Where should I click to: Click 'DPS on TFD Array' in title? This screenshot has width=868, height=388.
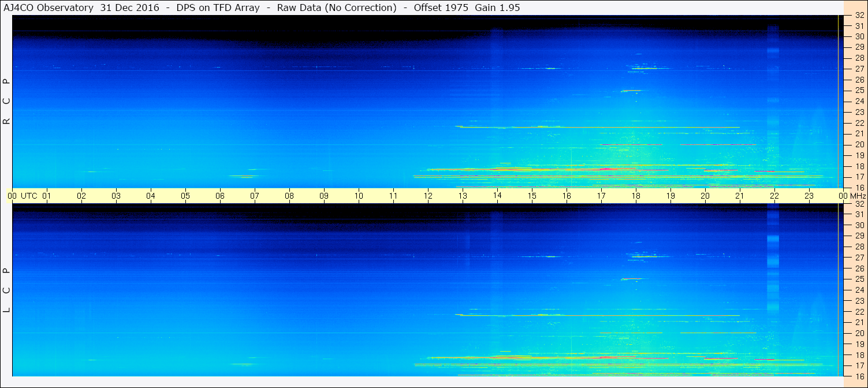(x=219, y=8)
